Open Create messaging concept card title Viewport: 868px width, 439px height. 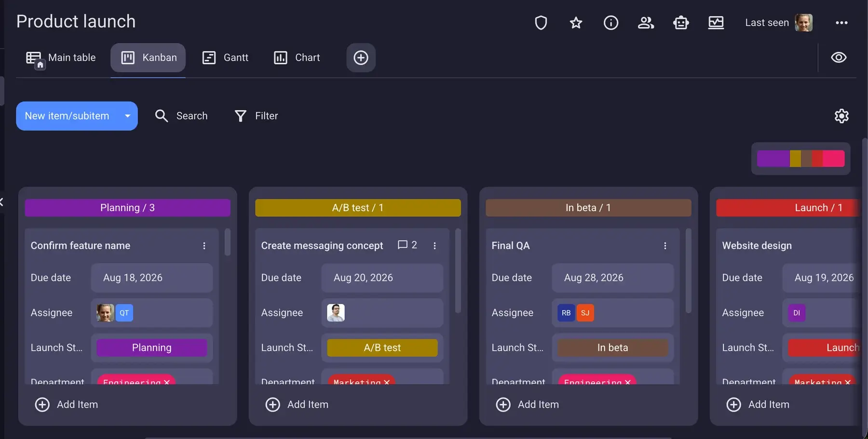(322, 246)
